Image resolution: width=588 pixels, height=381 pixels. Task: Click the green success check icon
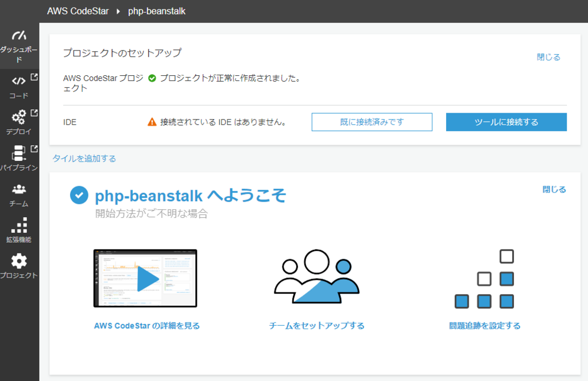[x=152, y=78]
